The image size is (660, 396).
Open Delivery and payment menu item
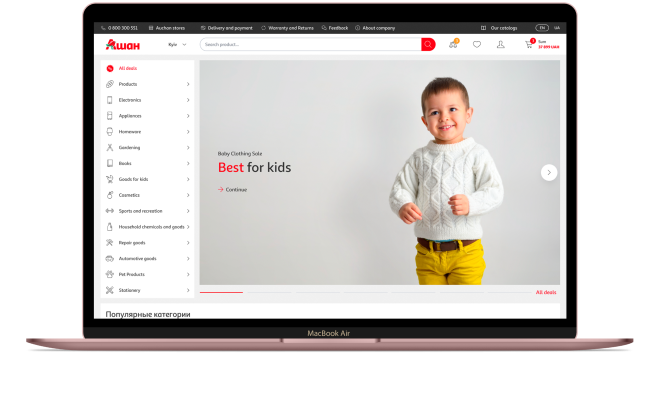(226, 28)
